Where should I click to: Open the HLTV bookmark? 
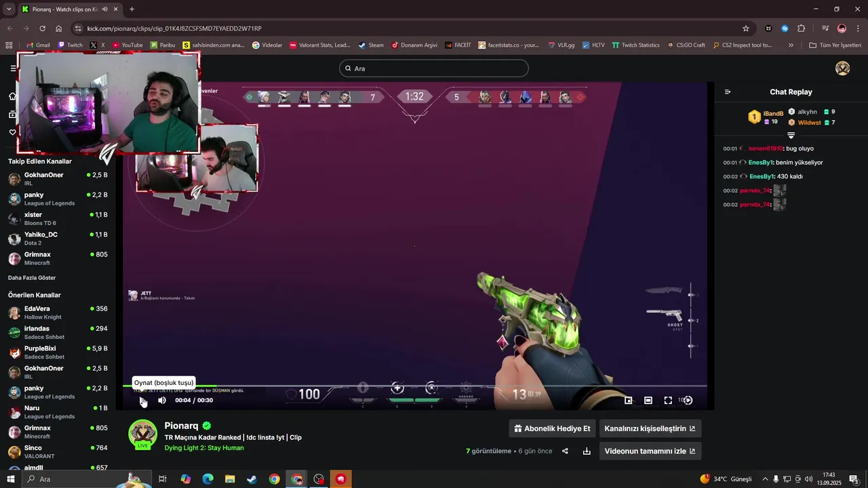[593, 45]
